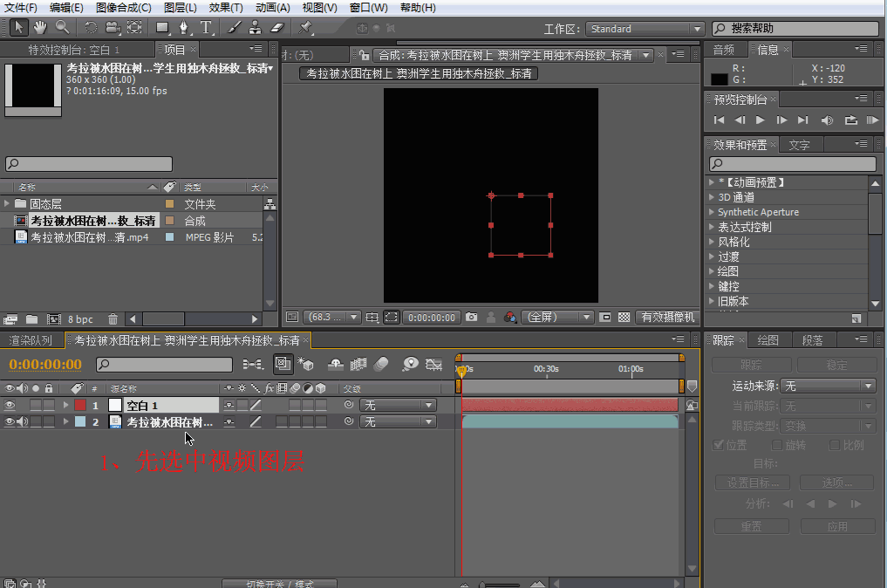Click the interpret footage icon in Project panel

[10, 319]
